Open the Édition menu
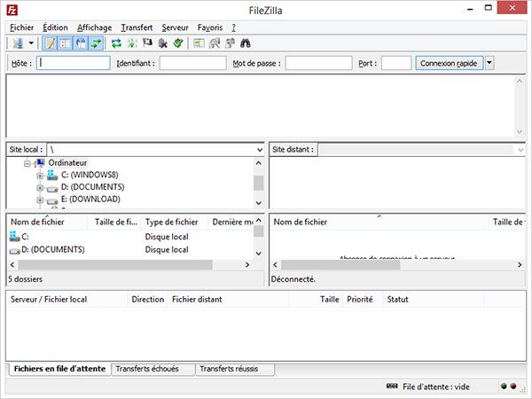This screenshot has width=532, height=399. (x=55, y=27)
